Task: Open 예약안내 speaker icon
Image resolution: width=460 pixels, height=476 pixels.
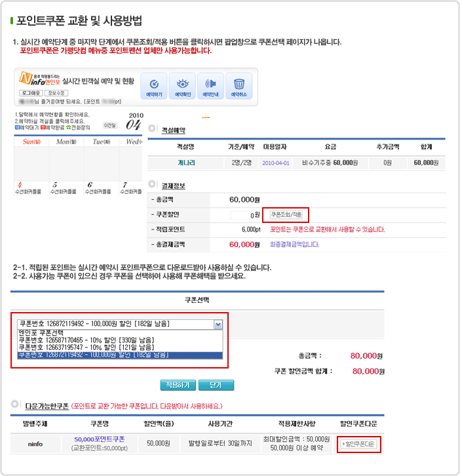Action: pos(211,87)
